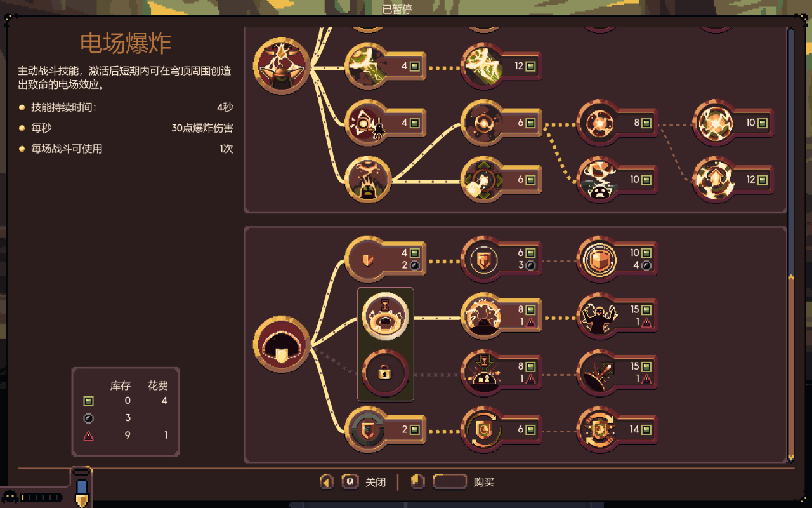The height and width of the screenshot is (508, 812).
Task: Select the skull explosion skill costing 10
Action: pyautogui.click(x=617, y=180)
